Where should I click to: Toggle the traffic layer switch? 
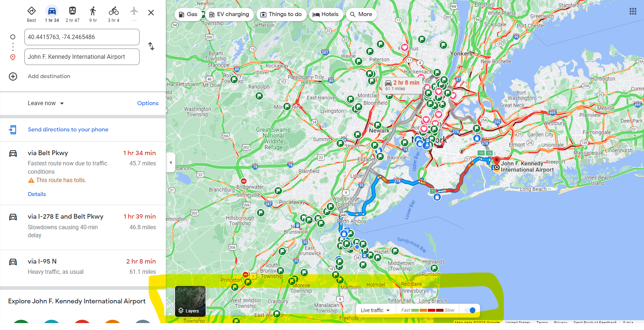coord(470,310)
